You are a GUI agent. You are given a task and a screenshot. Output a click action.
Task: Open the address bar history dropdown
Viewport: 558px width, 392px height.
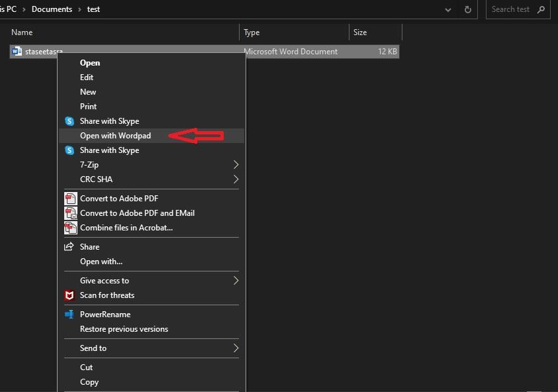448,10
